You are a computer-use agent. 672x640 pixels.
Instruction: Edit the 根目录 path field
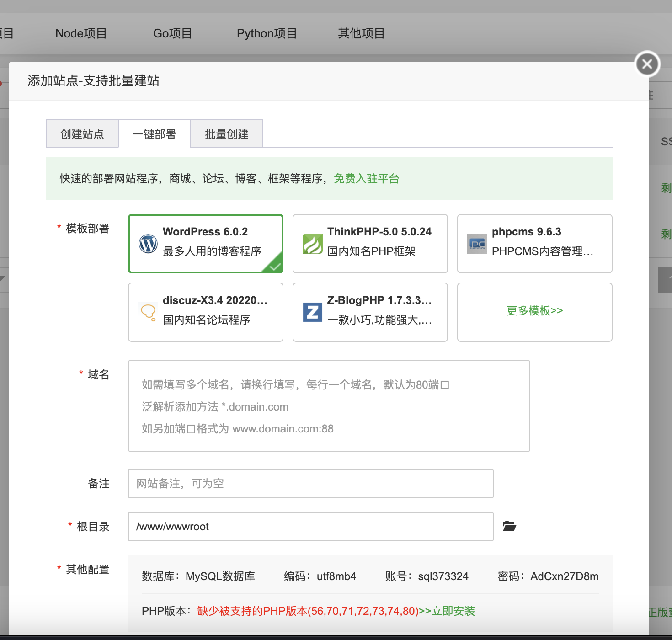pyautogui.click(x=311, y=527)
